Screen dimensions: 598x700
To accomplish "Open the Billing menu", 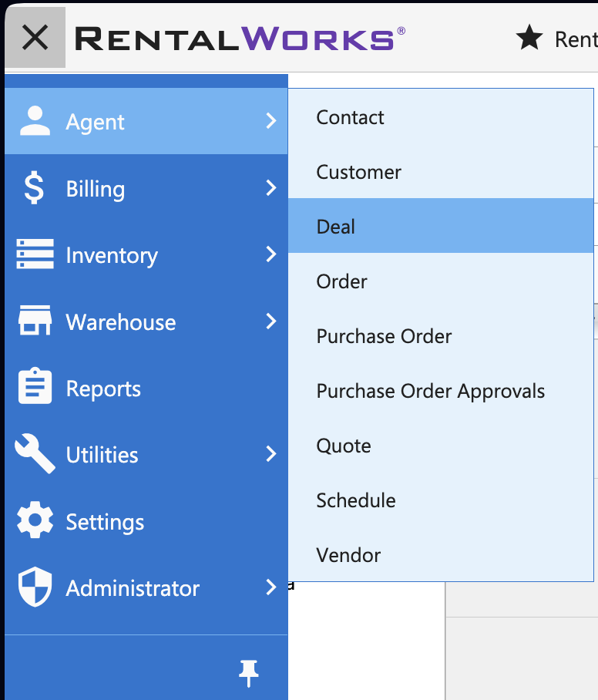I will [146, 187].
